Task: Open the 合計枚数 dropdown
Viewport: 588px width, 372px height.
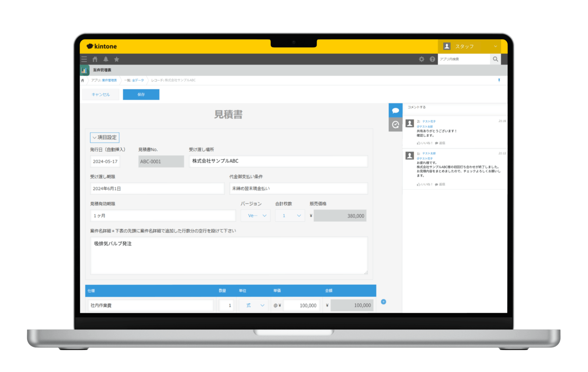Action: 290,216
